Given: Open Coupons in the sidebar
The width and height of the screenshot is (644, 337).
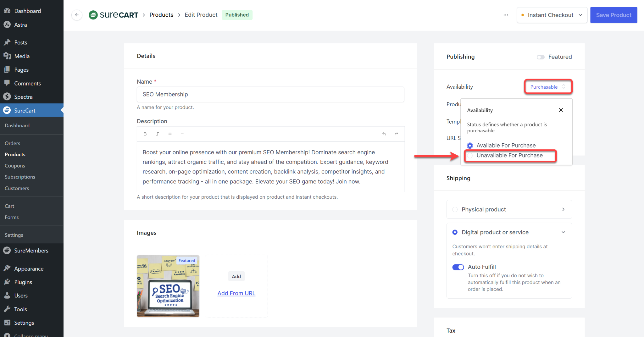Looking at the screenshot, I should 15,166.
